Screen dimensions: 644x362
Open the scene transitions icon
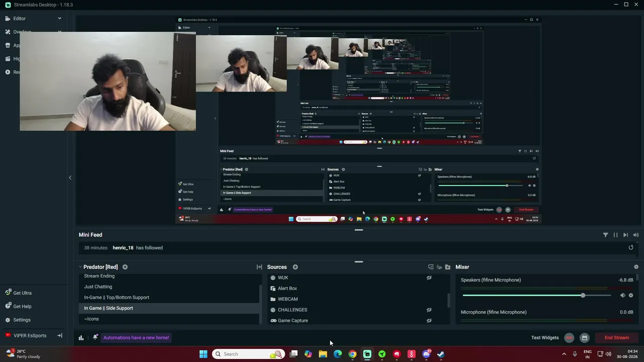coord(259,267)
